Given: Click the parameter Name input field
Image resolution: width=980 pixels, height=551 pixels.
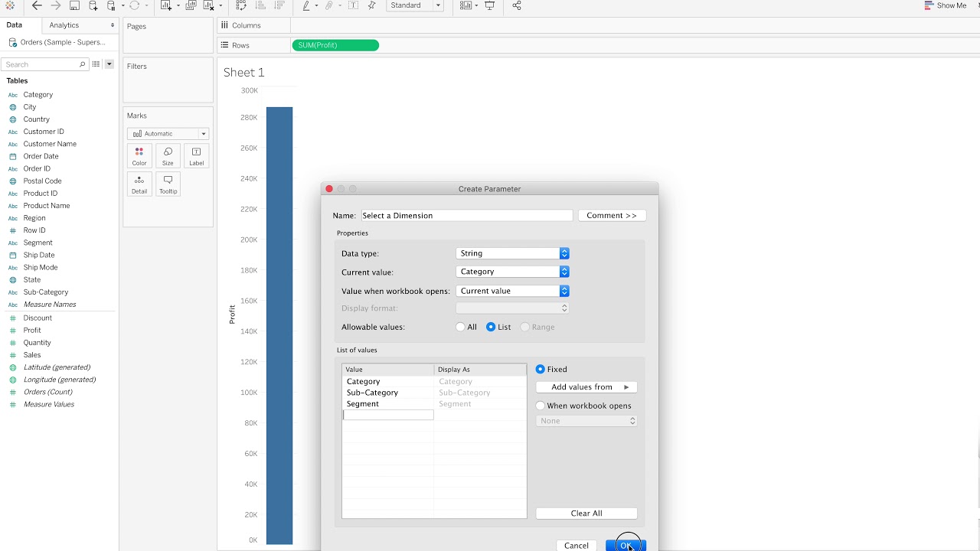Looking at the screenshot, I should [466, 216].
